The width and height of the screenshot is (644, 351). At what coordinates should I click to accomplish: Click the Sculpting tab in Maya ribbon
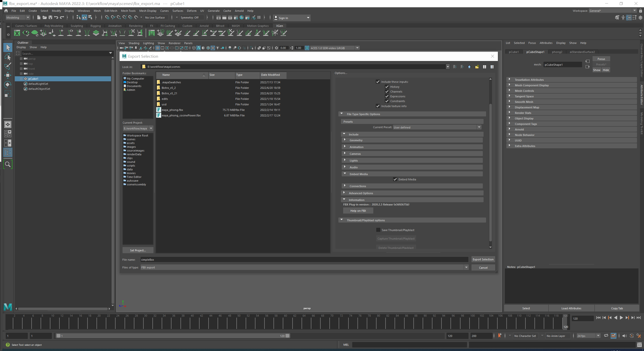[x=76, y=26]
